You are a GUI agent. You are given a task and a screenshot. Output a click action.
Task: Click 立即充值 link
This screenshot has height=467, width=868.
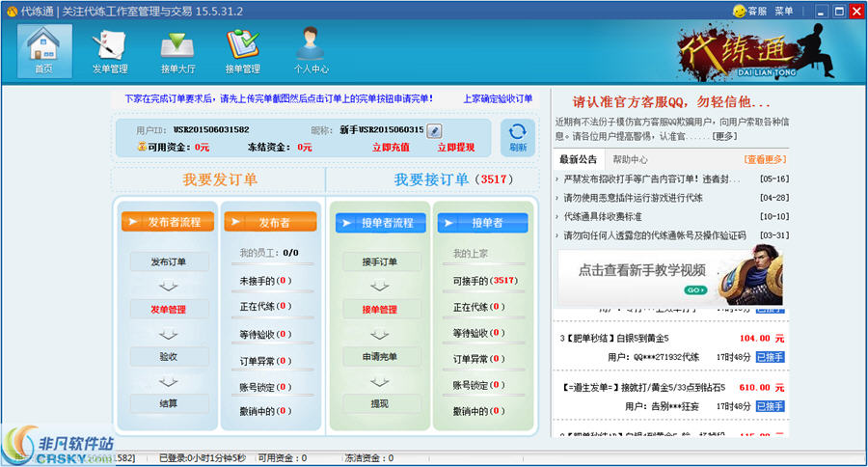point(391,148)
